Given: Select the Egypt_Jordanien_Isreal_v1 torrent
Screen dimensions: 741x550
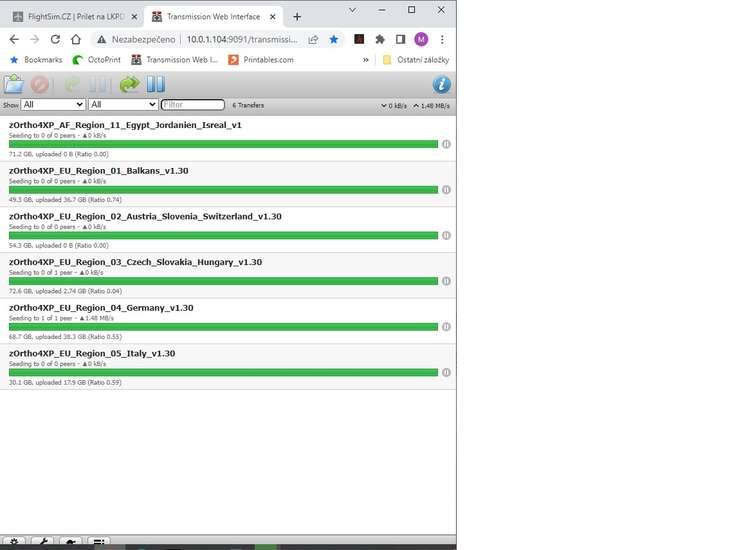Looking at the screenshot, I should tap(228, 138).
